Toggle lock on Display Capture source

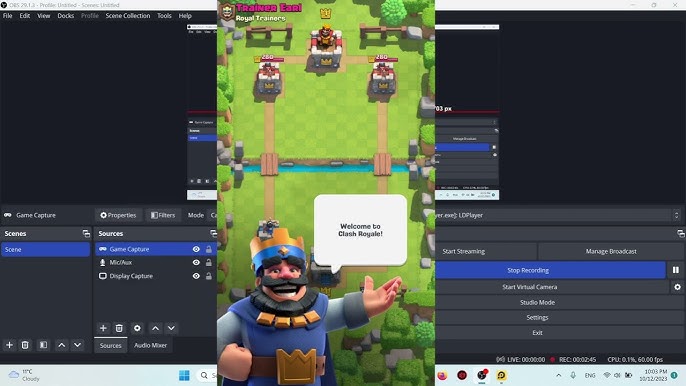tap(209, 276)
